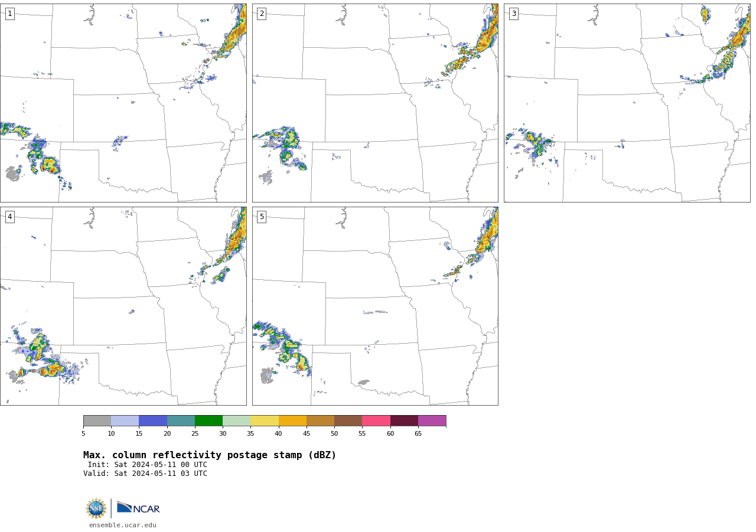Click the blue 15-20 dBZ swatch
Image resolution: width=756 pixels, height=532 pixels.
point(153,421)
